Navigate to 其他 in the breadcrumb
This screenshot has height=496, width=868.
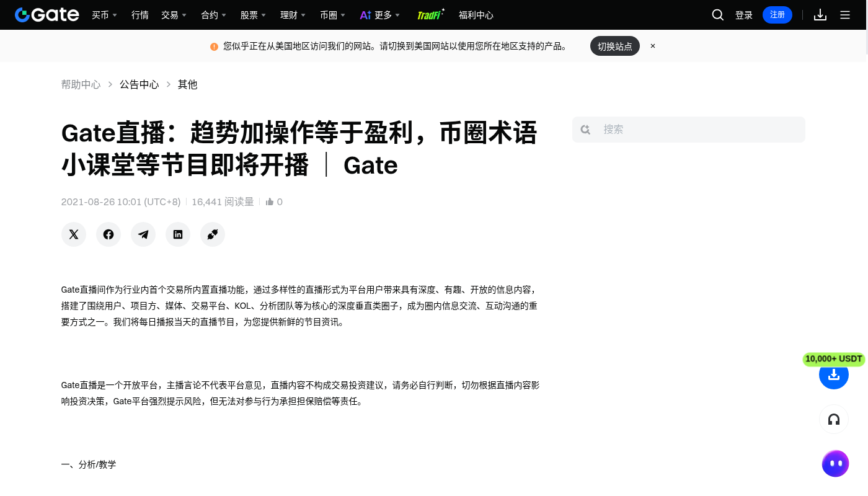click(x=188, y=84)
